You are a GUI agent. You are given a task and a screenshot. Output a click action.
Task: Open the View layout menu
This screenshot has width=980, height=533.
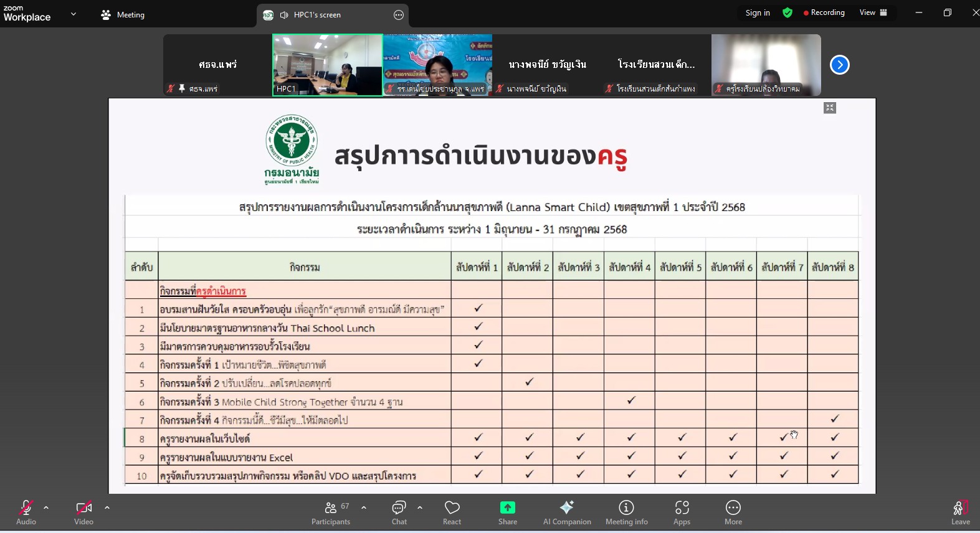[x=873, y=12]
